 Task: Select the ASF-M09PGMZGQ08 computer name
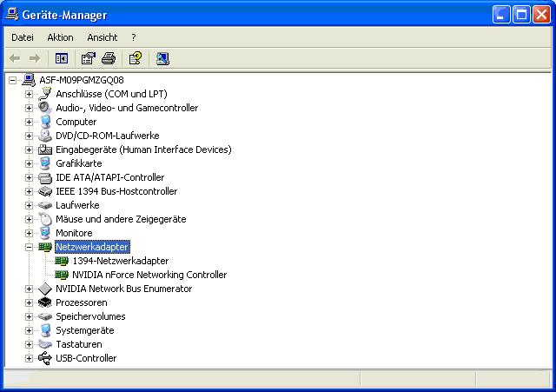[82, 80]
